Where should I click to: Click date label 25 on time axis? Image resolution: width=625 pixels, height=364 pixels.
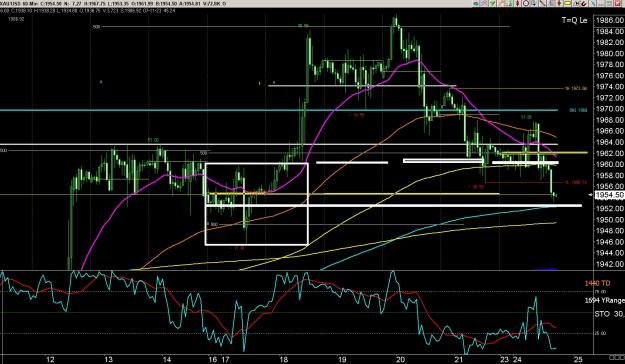pyautogui.click(x=578, y=359)
